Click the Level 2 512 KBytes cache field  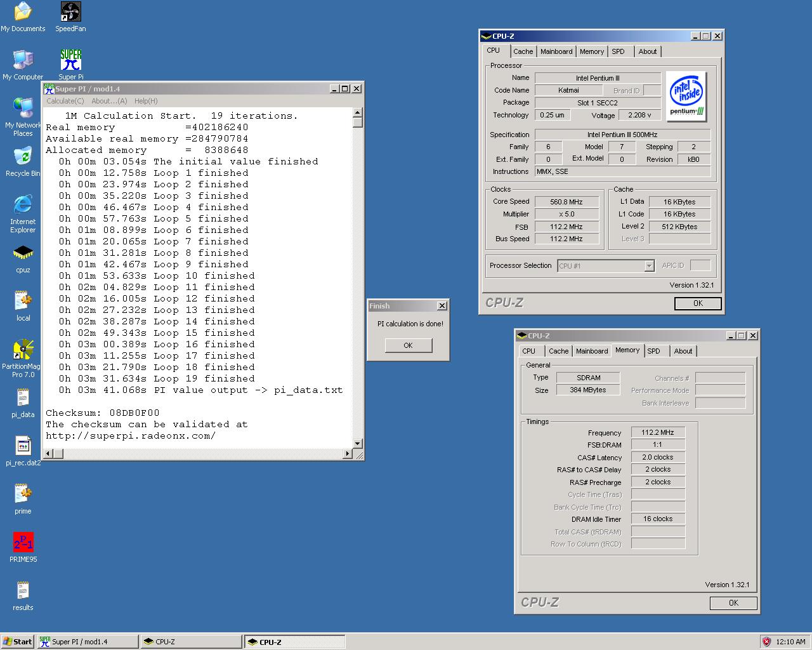(x=679, y=227)
